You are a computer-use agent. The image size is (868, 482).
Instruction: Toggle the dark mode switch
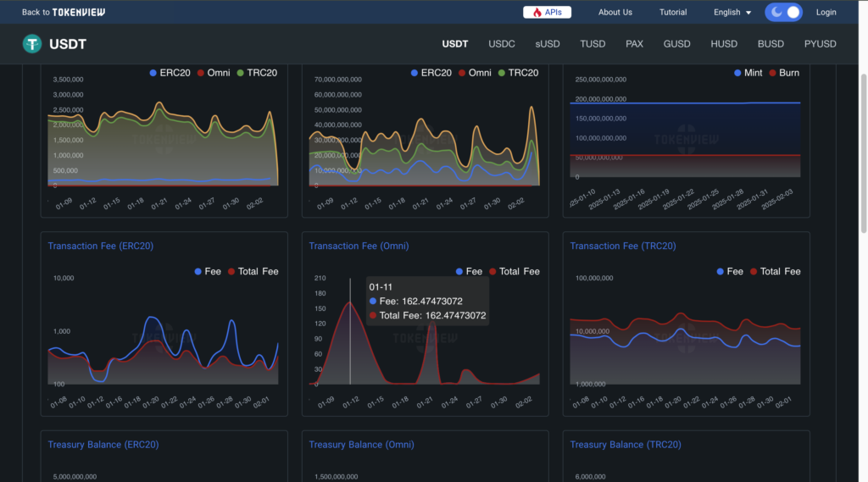tap(783, 12)
